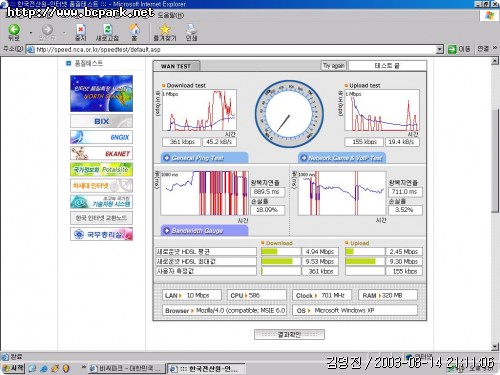
Task: Click the CPU 586 field
Action: click(x=257, y=295)
